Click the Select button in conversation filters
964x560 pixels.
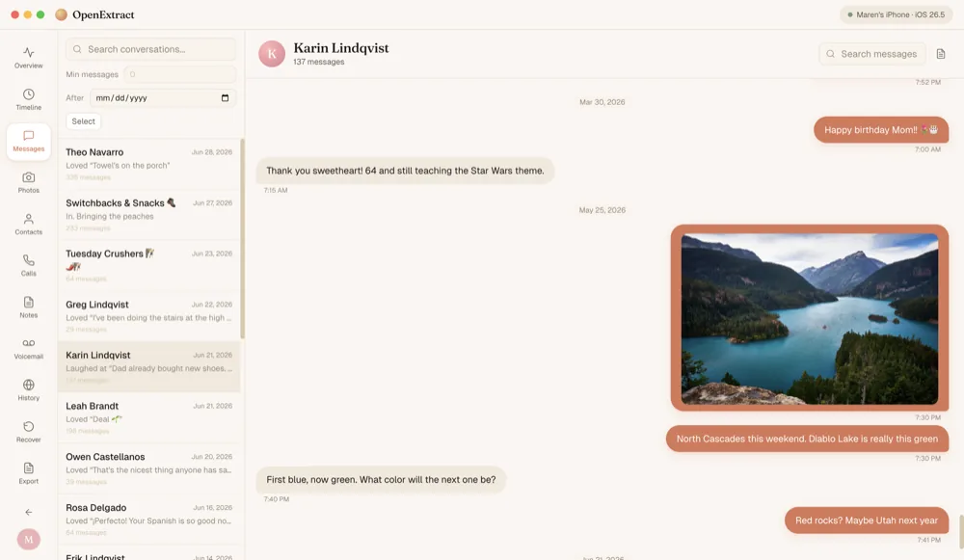pyautogui.click(x=83, y=121)
